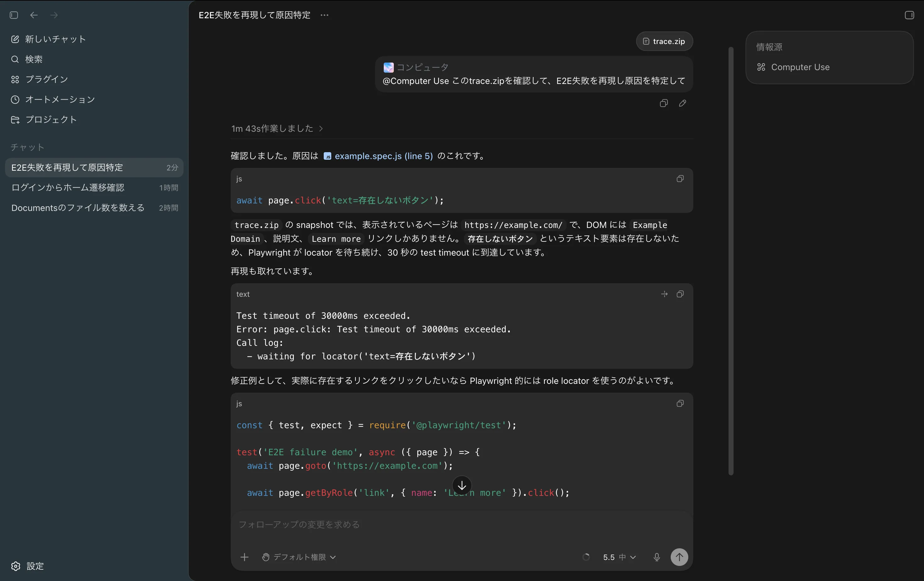
Task: Copy the first js code block
Action: tap(680, 179)
